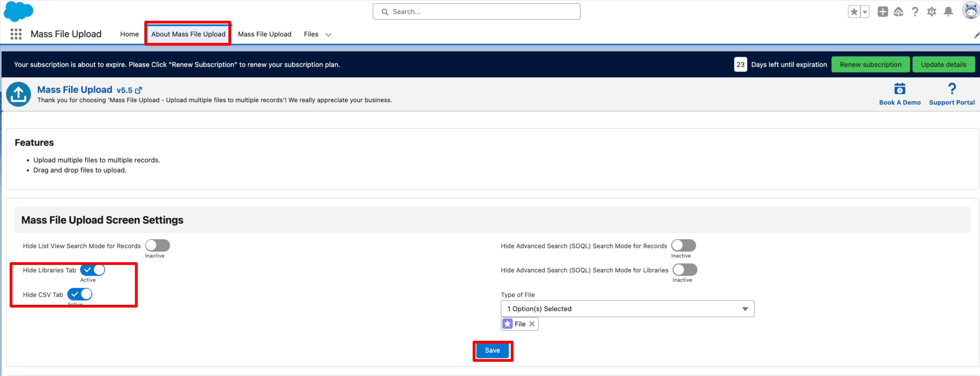Click in the global Search field
980x376 pixels.
click(x=476, y=12)
